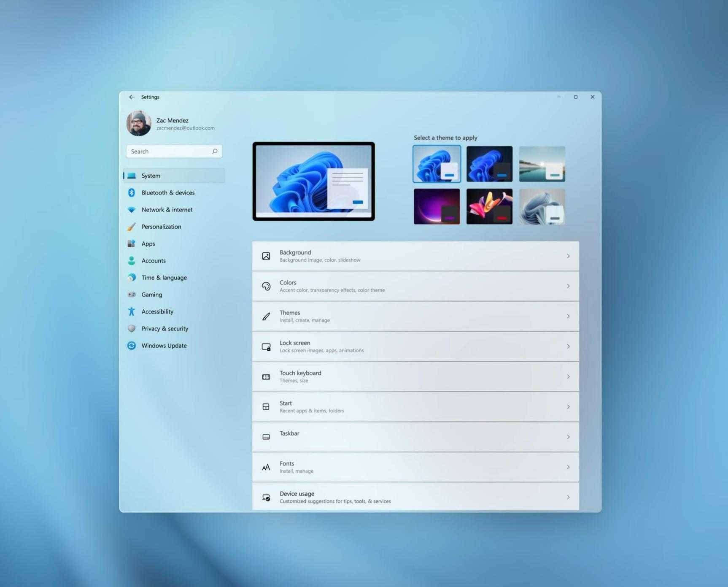Viewport: 728px width, 587px height.
Task: Click into the Search field
Action: coord(174,151)
